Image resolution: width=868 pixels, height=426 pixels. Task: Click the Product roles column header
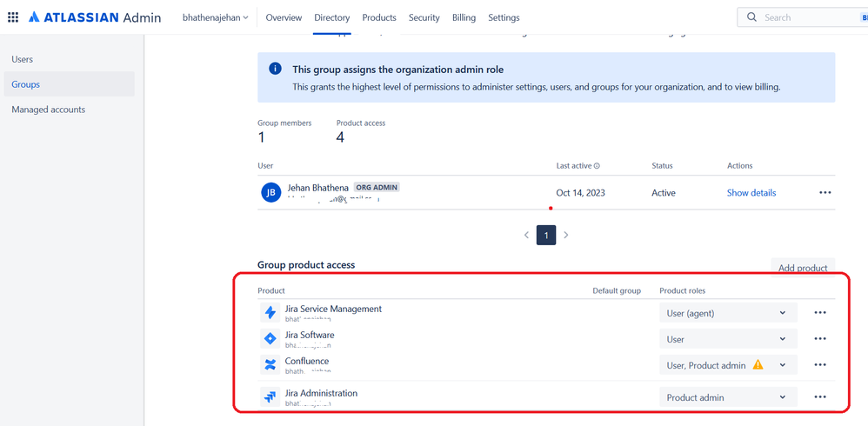(683, 290)
